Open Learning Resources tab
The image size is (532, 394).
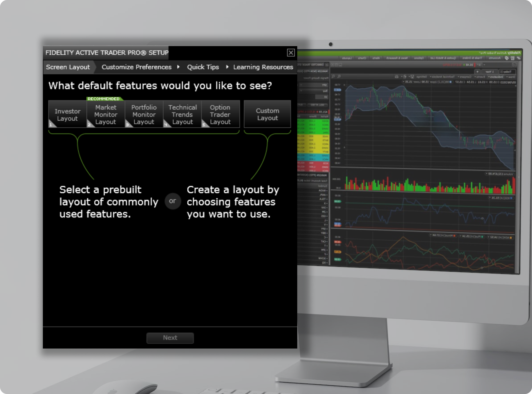coord(263,67)
